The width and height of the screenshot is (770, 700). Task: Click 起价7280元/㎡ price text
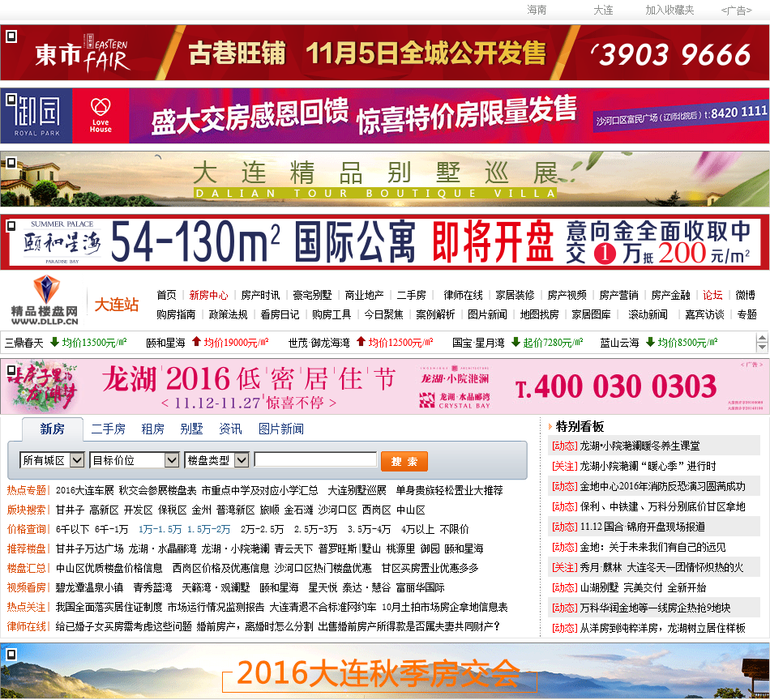coord(553,342)
